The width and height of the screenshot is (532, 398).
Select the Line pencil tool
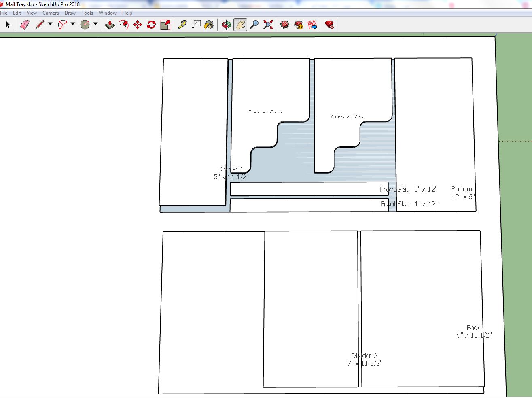[x=40, y=25]
